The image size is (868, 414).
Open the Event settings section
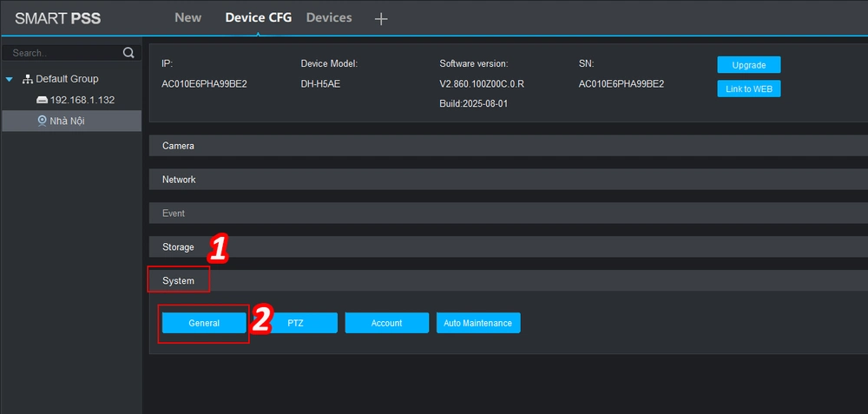pyautogui.click(x=174, y=214)
